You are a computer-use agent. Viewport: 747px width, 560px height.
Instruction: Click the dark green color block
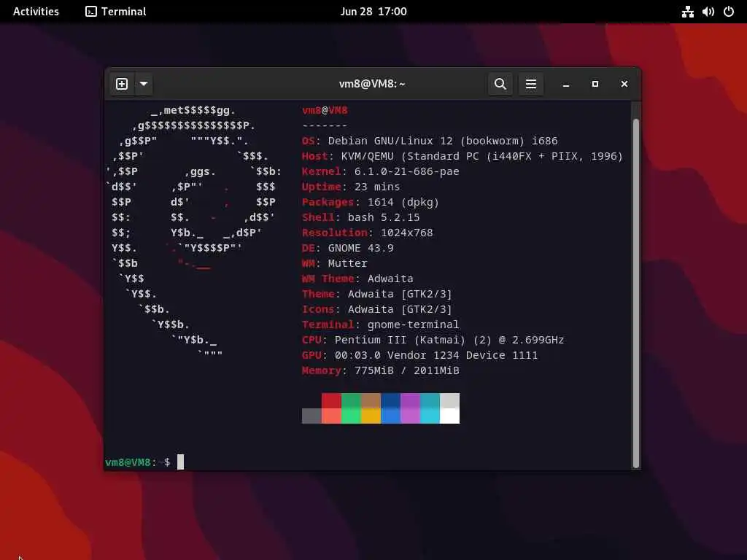click(x=351, y=400)
